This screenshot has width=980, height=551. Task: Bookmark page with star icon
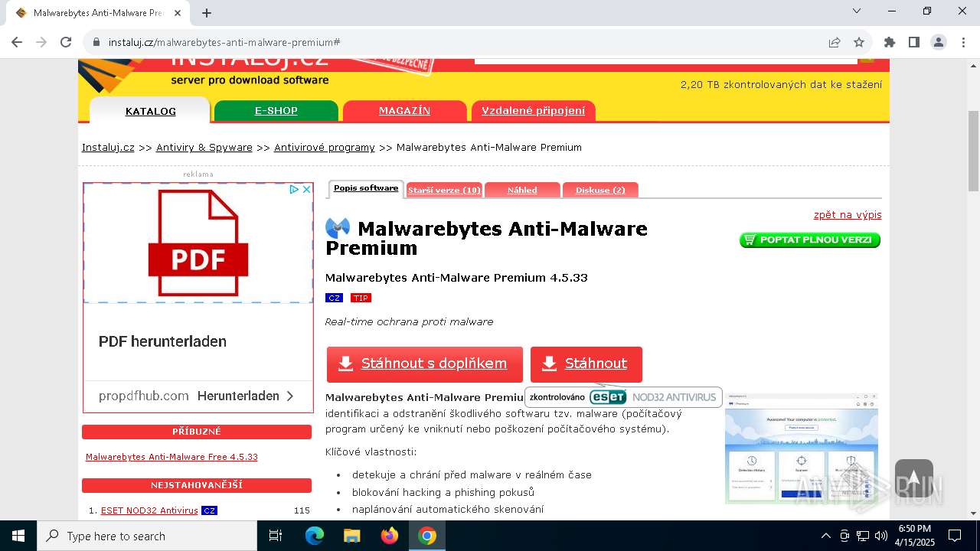coord(859,42)
